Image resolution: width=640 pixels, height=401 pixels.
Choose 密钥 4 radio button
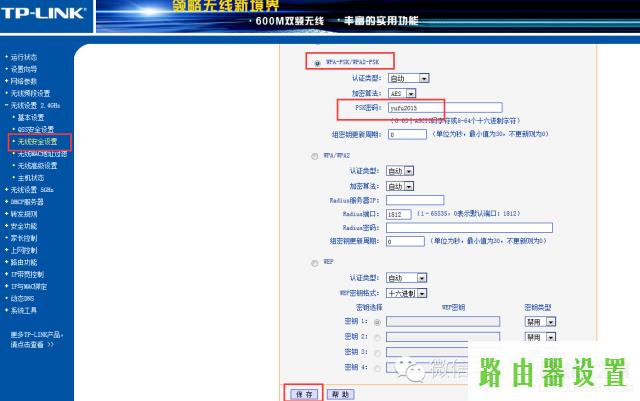377,368
